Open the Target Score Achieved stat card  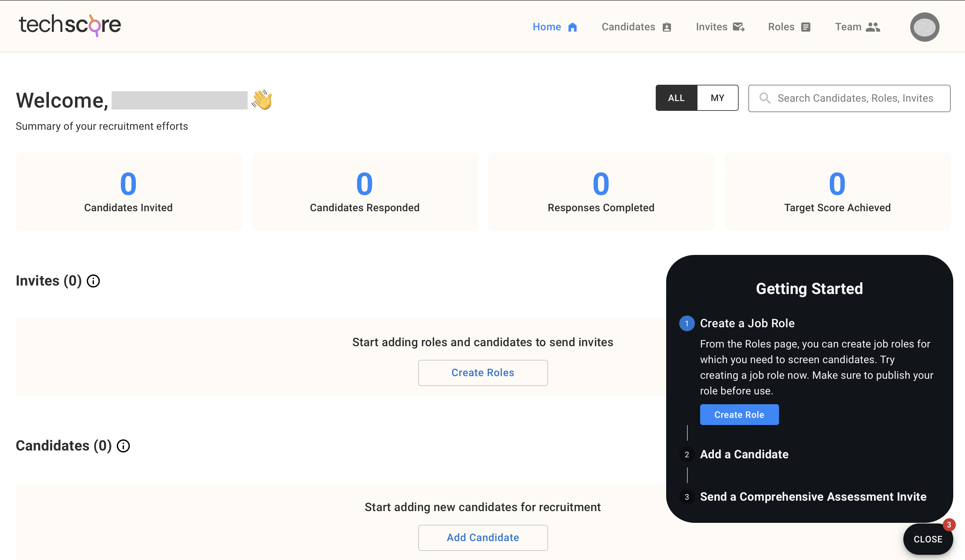837,191
